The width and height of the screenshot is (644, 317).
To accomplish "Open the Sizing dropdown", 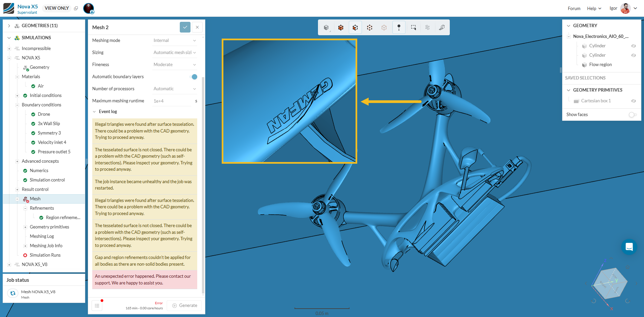I will click(175, 53).
